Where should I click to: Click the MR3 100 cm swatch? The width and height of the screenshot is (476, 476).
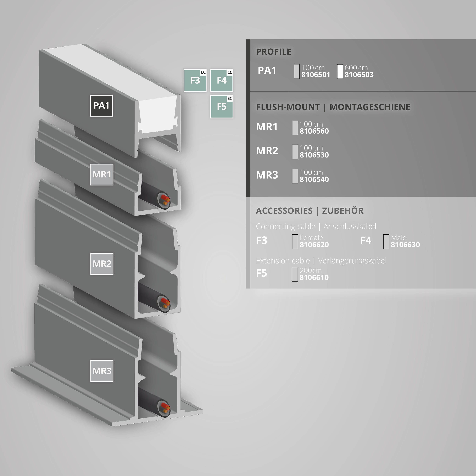295,176
